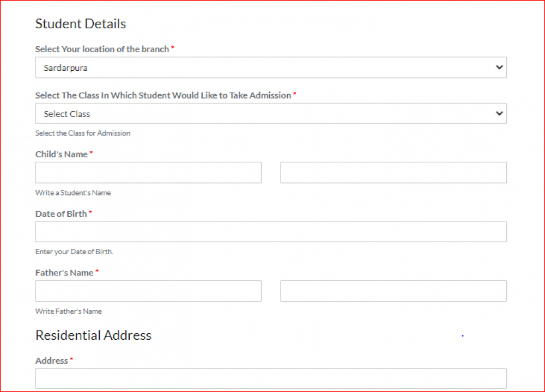
Task: Open the Select Class dropdown
Action: point(270,114)
